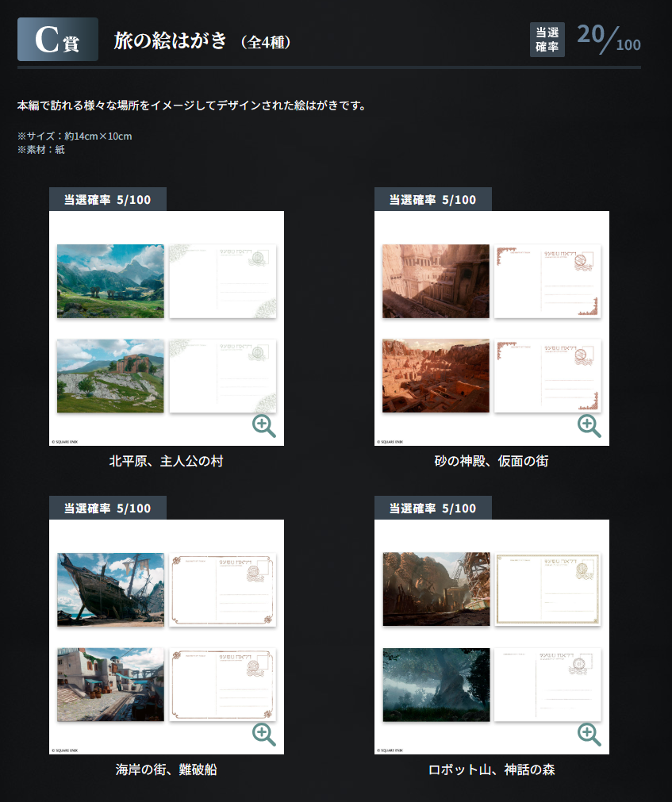This screenshot has height=802, width=672.
Task: Click the magnifier icon on 北平原、主人公の村 card
Action: [x=264, y=426]
